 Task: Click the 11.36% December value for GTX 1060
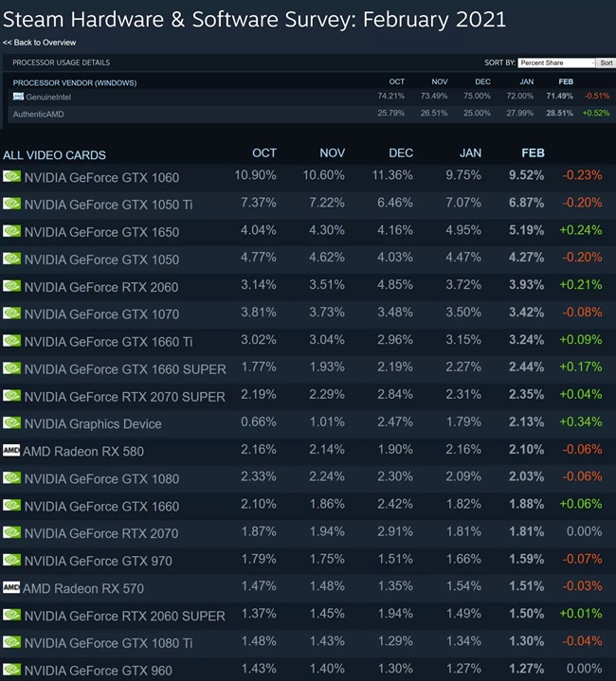(392, 175)
